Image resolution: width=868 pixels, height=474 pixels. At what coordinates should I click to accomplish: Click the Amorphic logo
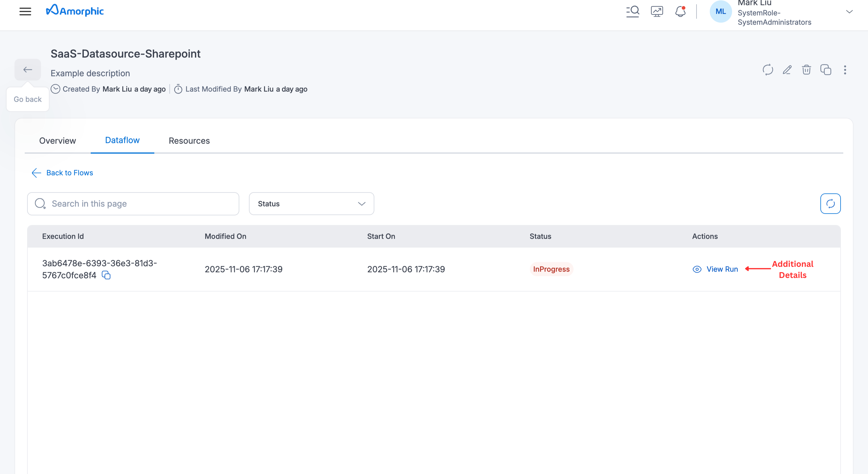75,11
